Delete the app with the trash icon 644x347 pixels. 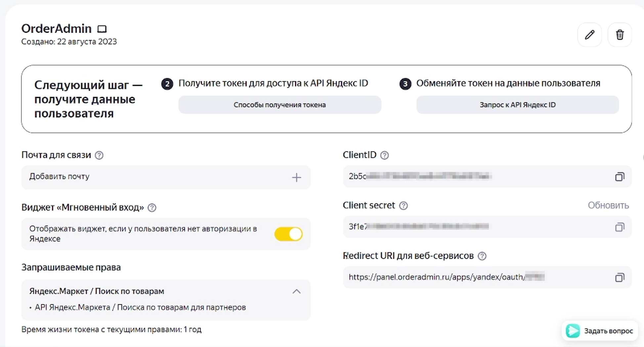point(620,35)
